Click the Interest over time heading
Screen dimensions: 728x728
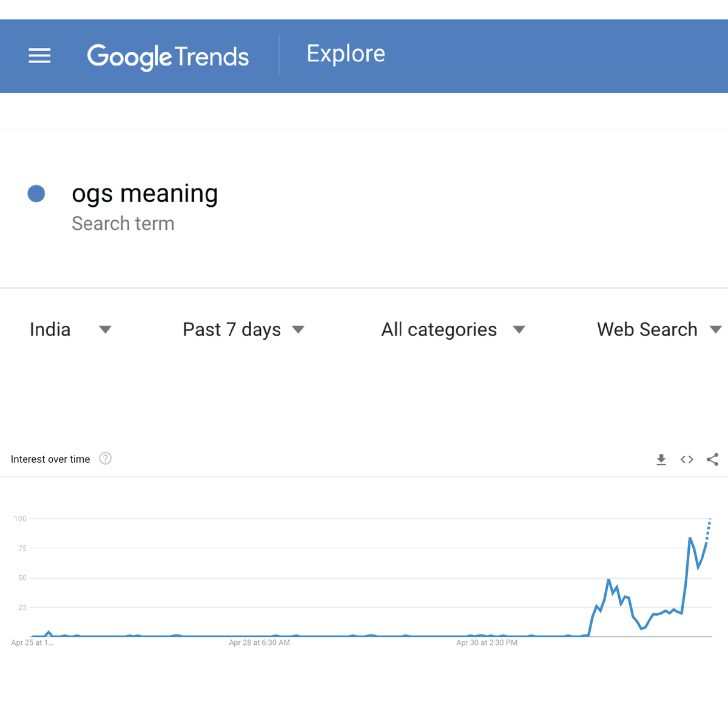50,459
